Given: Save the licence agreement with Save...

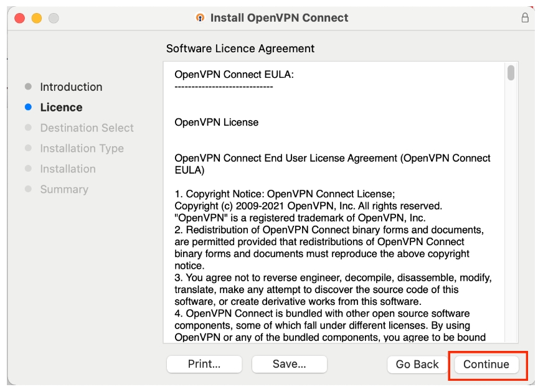Looking at the screenshot, I should point(289,365).
